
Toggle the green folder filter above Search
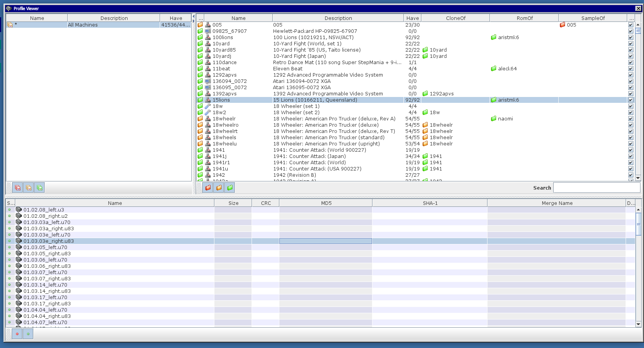230,188
